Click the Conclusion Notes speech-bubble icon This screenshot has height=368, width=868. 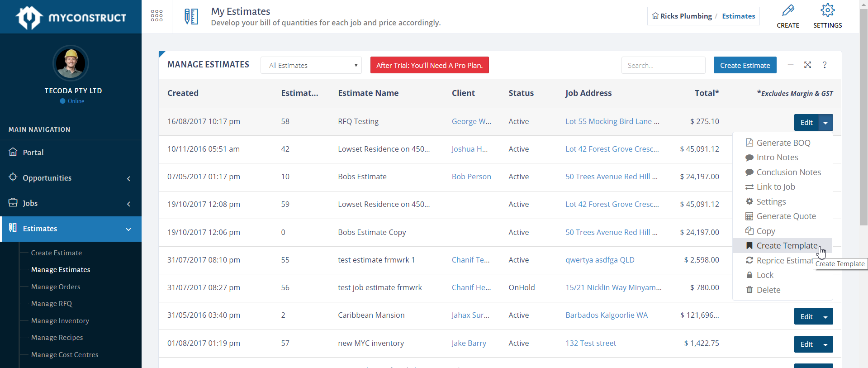[x=749, y=172]
